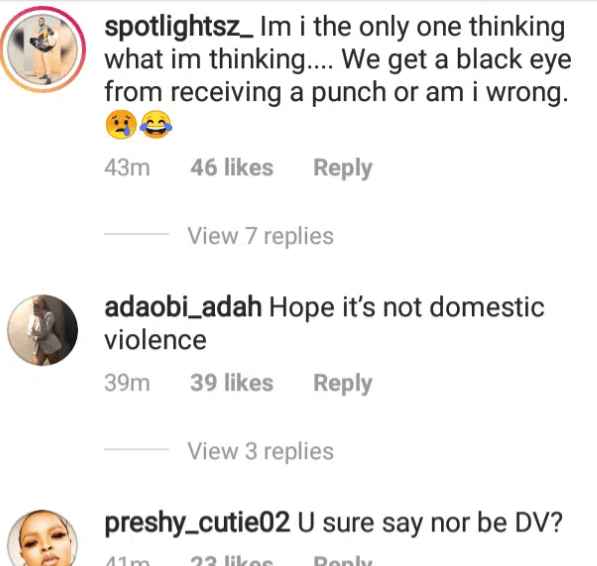Reply to preshy_cutie02 comment
Viewport: 597px width, 566px height.
click(343, 561)
